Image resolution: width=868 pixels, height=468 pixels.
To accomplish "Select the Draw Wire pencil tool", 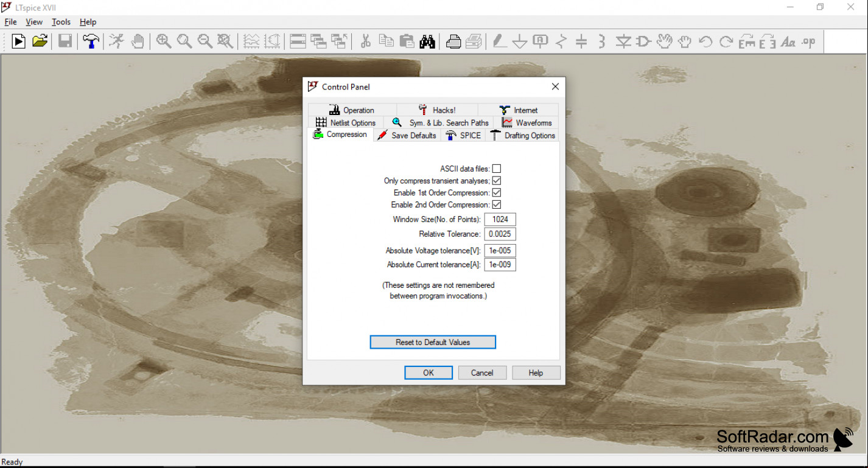I will [499, 41].
